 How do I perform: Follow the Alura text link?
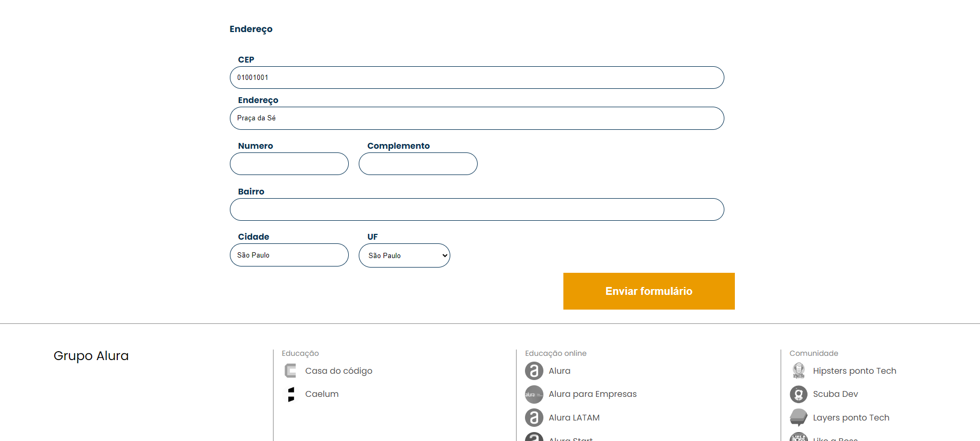pos(560,371)
